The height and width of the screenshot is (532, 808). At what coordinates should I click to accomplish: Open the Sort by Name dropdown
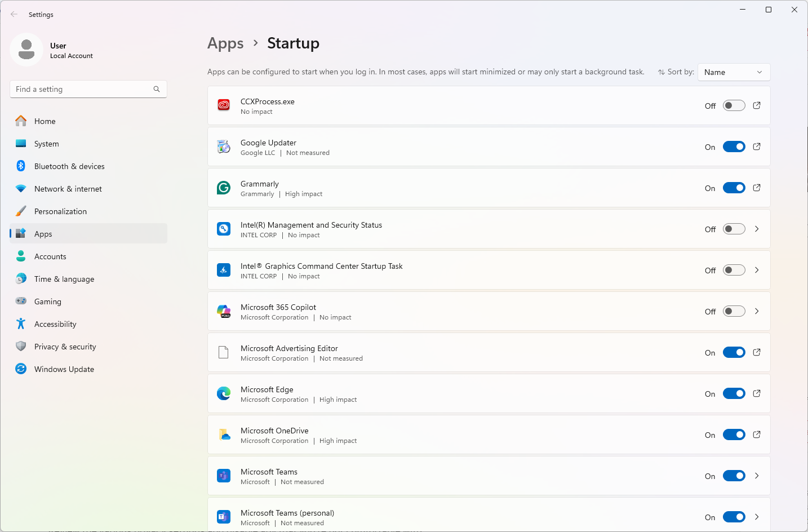tap(734, 72)
